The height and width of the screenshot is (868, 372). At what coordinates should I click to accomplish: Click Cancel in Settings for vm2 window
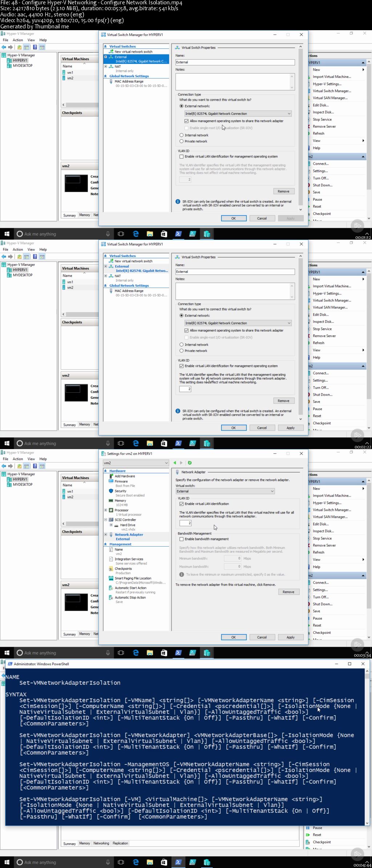coord(262,637)
